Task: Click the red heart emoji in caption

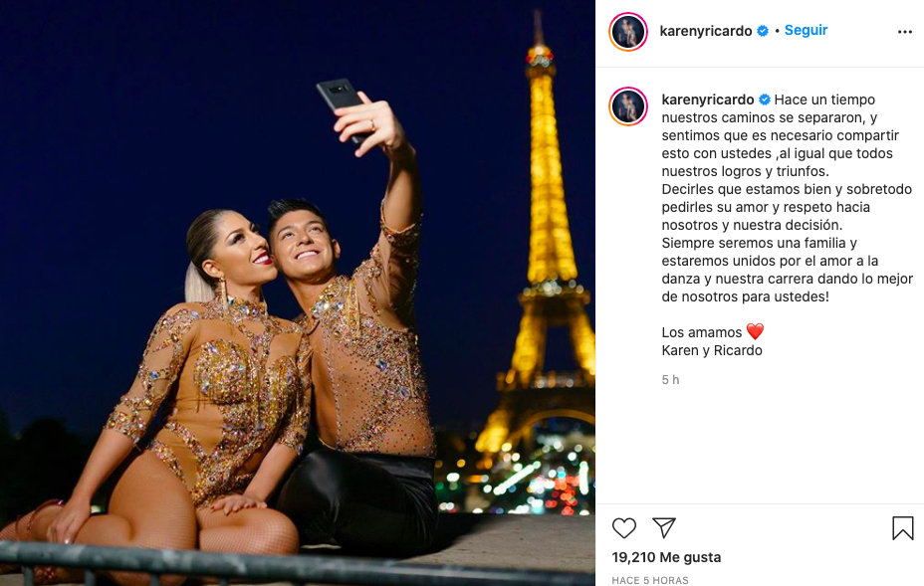Action: [755, 331]
